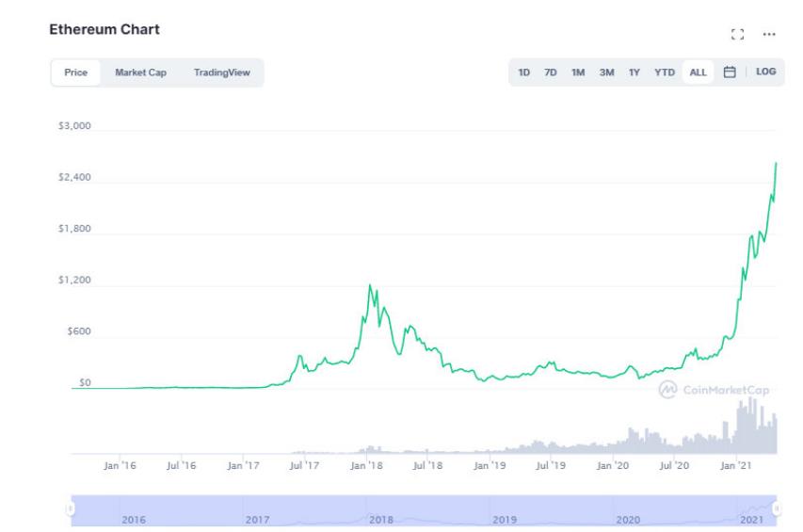Click 2018 on the range navigator

381,520
